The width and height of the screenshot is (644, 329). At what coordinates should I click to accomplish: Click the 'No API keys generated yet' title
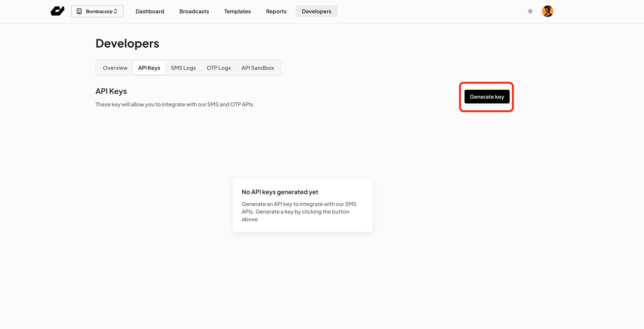(280, 192)
